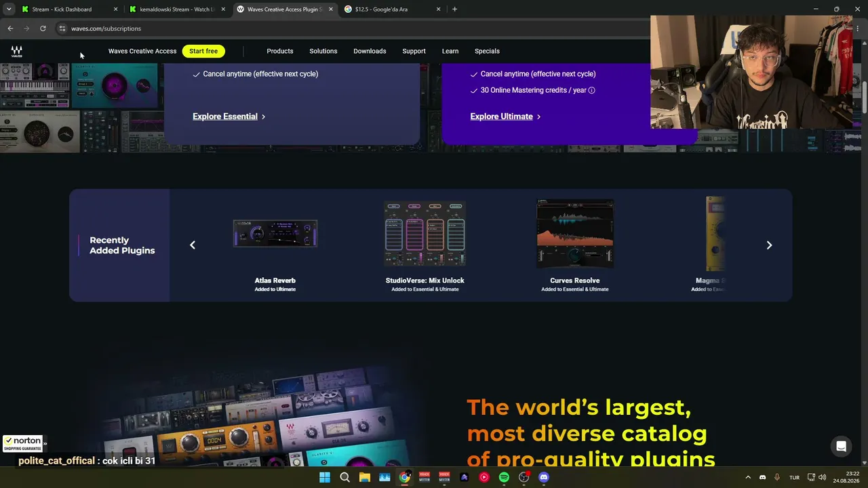Click the microphone icon in system tray
868x488 pixels.
(777, 477)
